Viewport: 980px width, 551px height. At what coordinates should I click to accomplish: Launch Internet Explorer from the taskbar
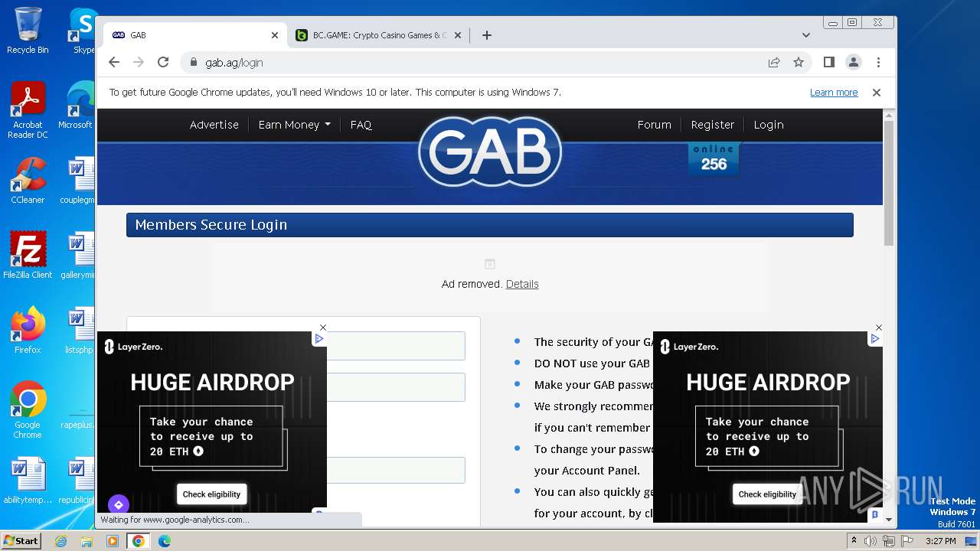(x=61, y=541)
